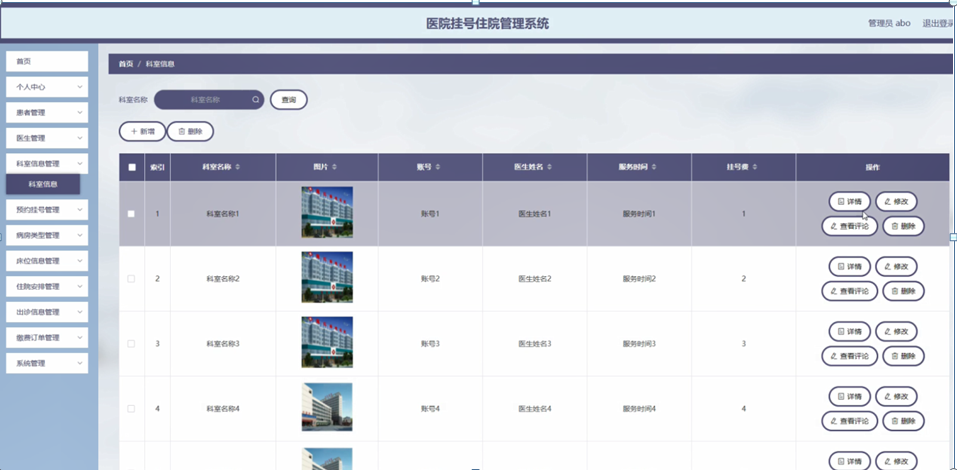
Task: Open the hospital image thumbnail in row 科室名称3
Action: [x=327, y=342]
